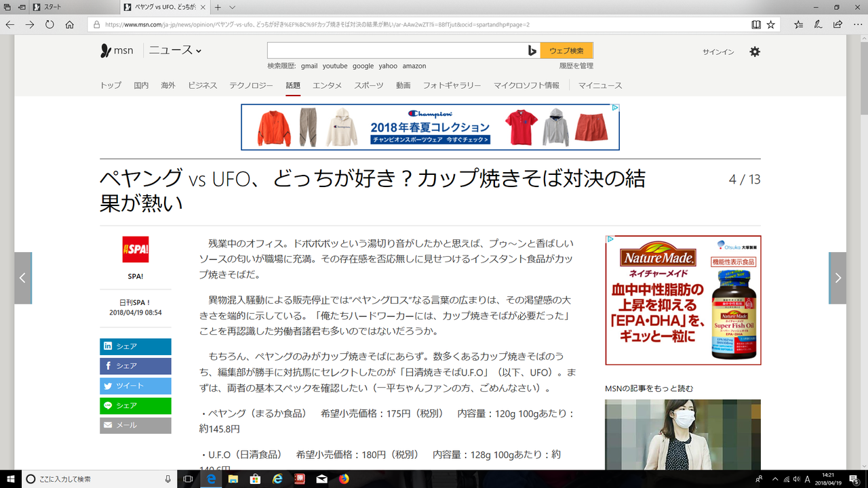Screen dimensions: 868x488
Task: Open the ビジネス section
Action: click(x=203, y=85)
